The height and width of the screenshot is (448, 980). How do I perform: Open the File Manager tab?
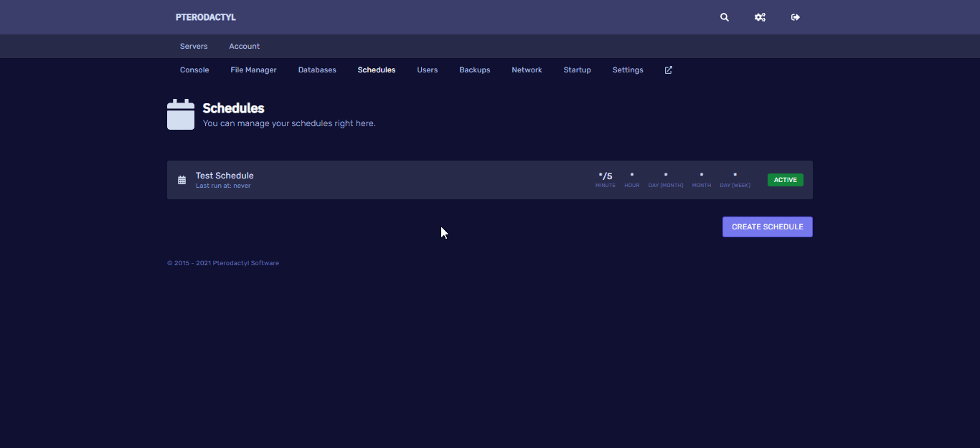253,70
